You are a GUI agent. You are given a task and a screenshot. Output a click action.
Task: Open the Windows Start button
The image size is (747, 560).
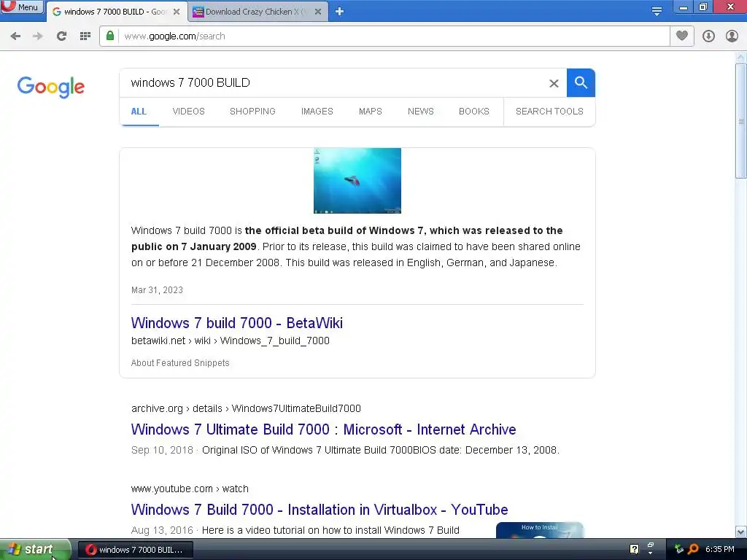35,550
